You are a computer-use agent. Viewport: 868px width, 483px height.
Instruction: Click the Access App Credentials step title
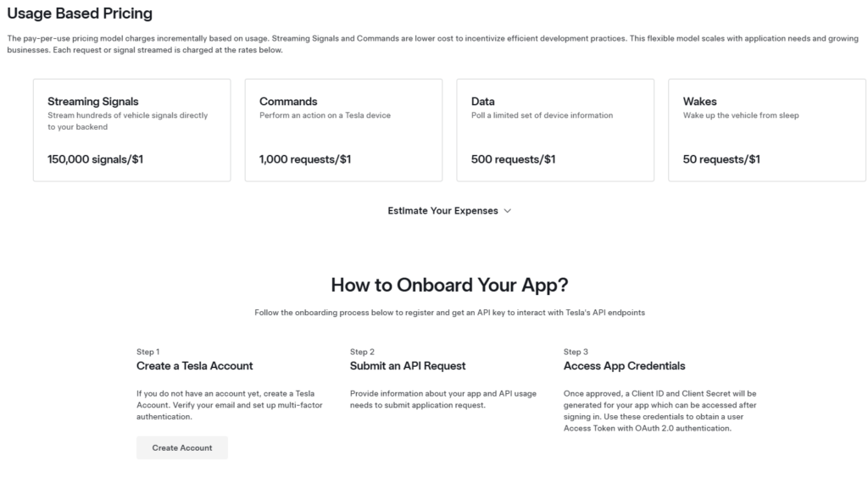point(625,366)
